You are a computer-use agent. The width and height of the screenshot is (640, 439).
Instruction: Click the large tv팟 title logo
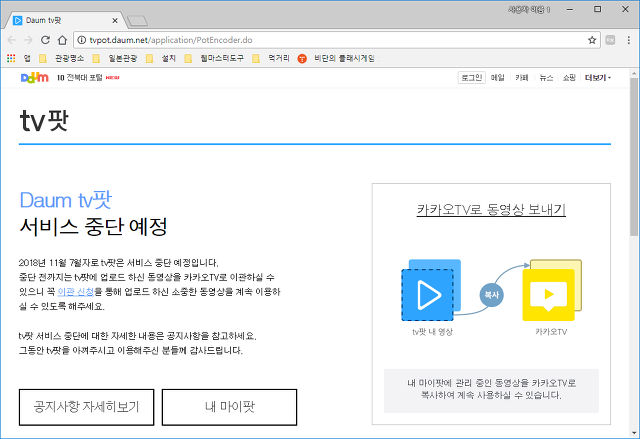coord(44,121)
